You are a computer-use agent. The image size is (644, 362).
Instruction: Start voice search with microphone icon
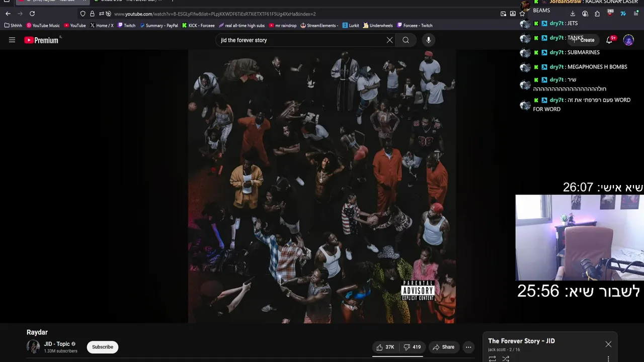(x=429, y=40)
